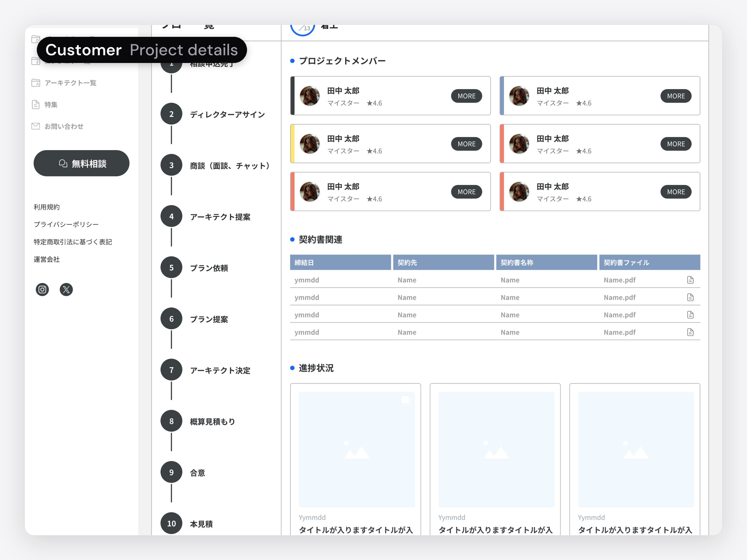Click the document icon beside 特集
The width and height of the screenshot is (747, 560).
click(x=36, y=105)
